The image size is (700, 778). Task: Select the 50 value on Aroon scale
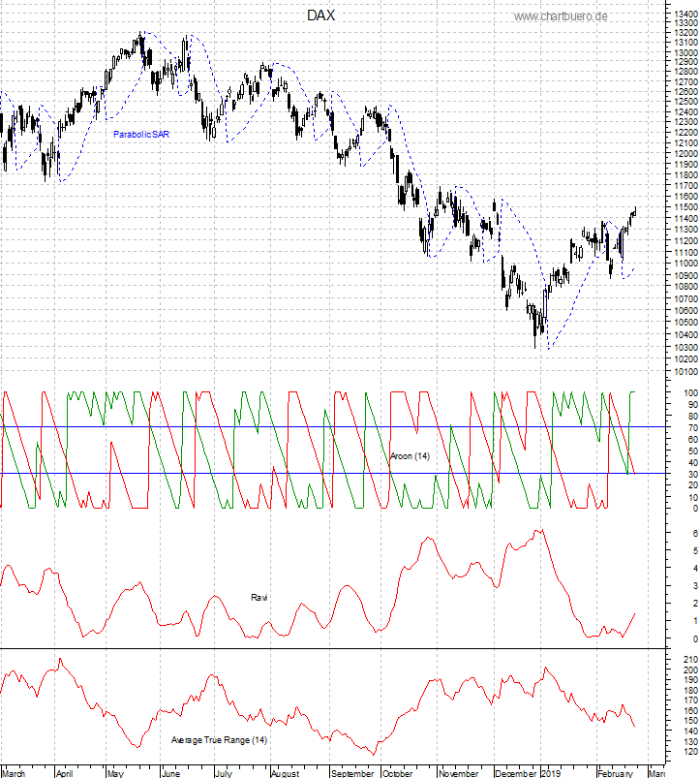coord(693,451)
